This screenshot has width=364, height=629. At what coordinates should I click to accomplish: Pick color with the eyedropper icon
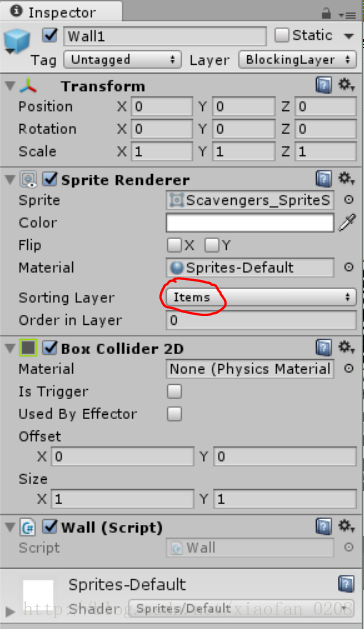[x=347, y=223]
